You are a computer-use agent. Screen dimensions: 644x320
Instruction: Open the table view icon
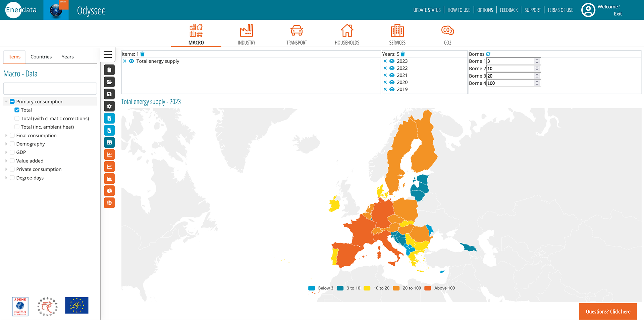coord(109,143)
